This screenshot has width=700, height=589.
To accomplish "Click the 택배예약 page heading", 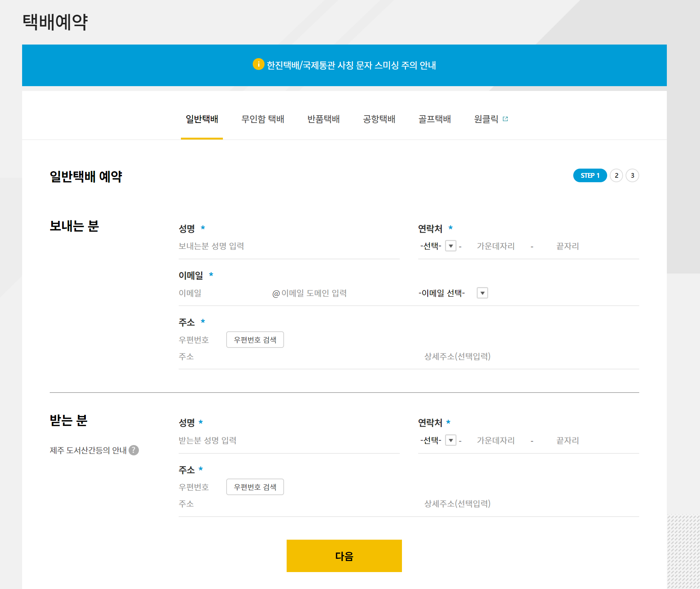I will (x=55, y=22).
